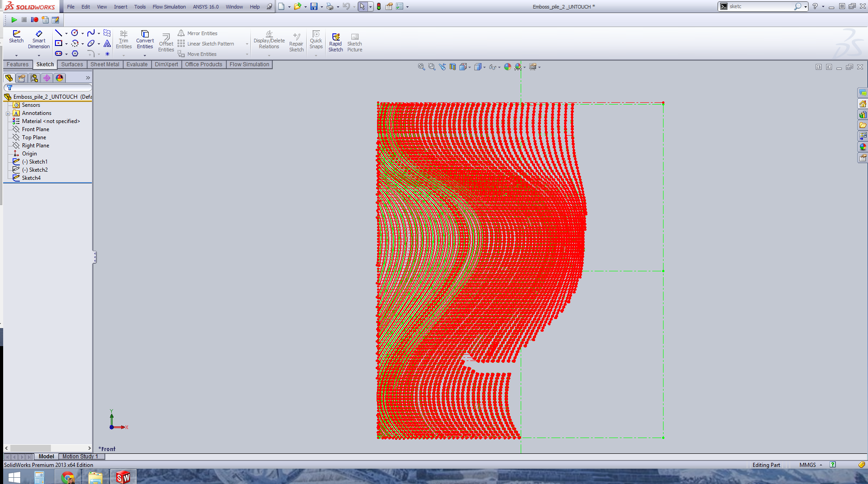Open the Tools menu
The height and width of the screenshot is (484, 868).
pyautogui.click(x=140, y=7)
